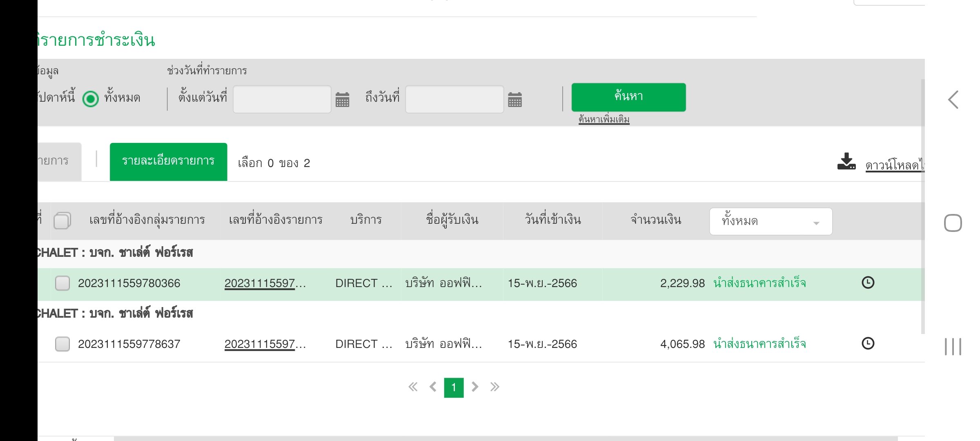
Task: Check the box for transaction 2023111559778637
Action: pos(62,344)
